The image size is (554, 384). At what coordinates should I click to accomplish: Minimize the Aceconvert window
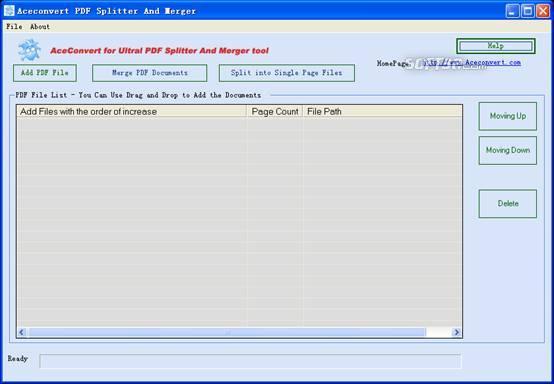point(512,11)
